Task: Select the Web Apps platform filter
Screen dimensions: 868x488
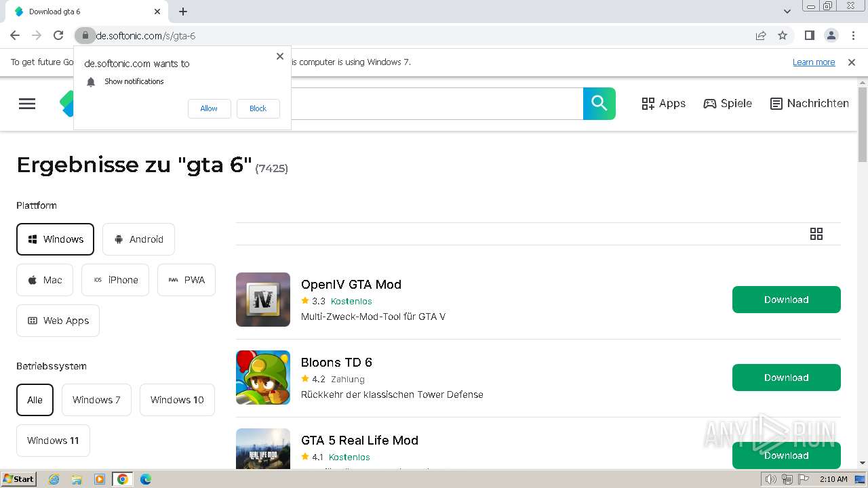Action: coord(58,321)
